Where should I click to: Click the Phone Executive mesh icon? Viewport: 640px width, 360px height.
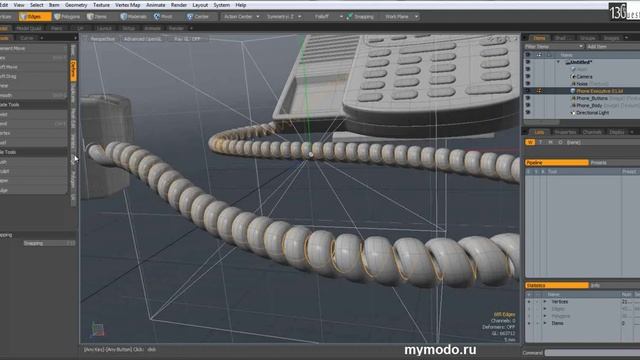[573, 91]
